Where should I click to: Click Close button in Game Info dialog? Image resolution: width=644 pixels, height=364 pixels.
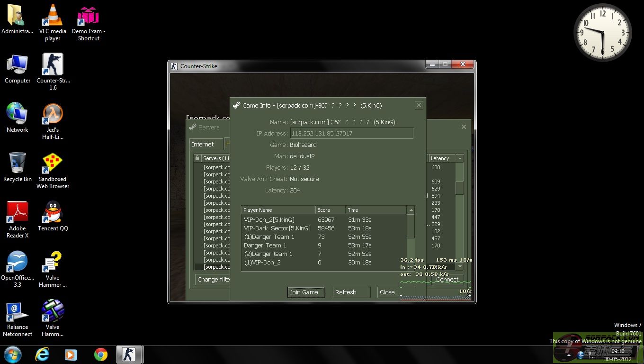coord(395,292)
